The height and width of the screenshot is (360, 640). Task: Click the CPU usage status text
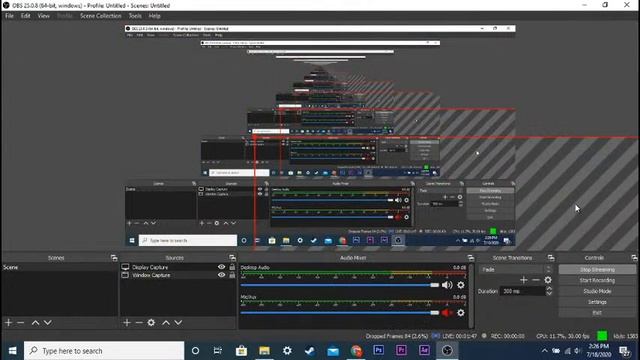coord(562,336)
